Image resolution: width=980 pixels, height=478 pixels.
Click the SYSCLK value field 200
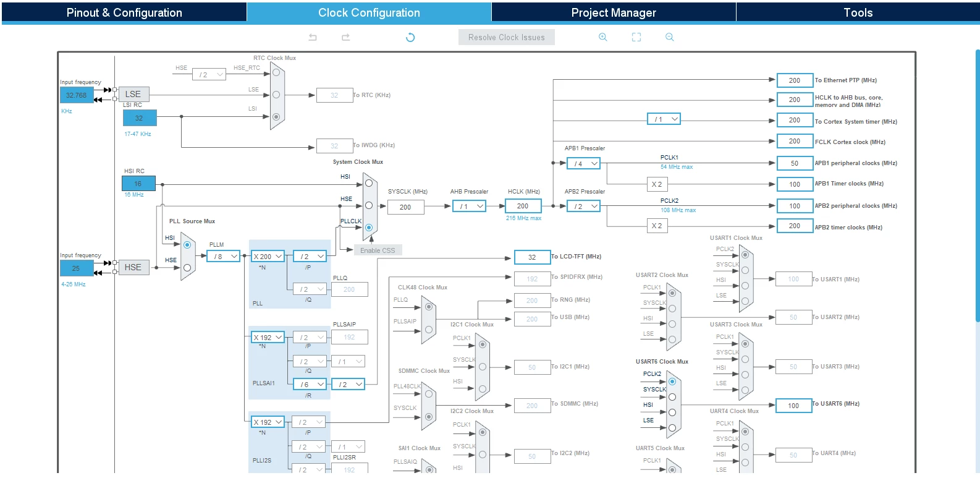[406, 207]
